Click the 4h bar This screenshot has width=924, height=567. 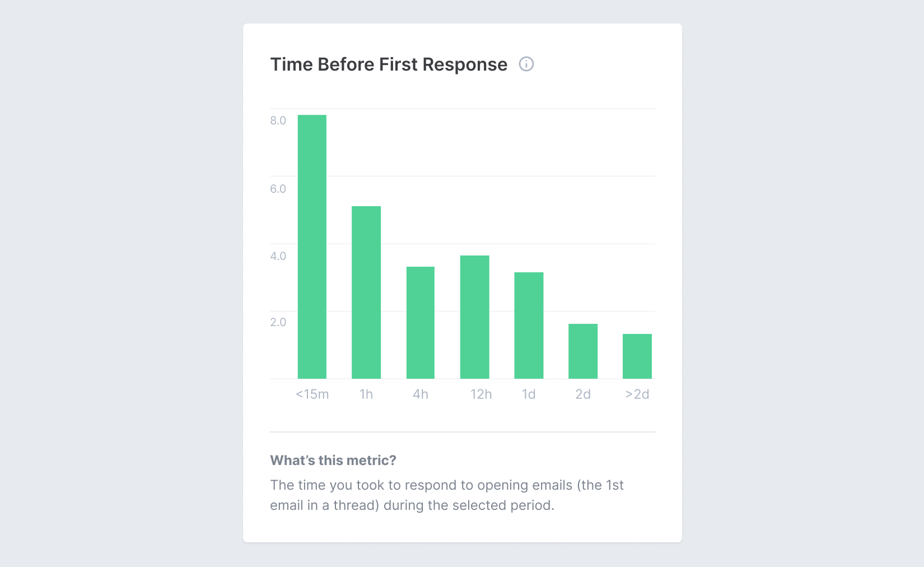pyautogui.click(x=421, y=322)
